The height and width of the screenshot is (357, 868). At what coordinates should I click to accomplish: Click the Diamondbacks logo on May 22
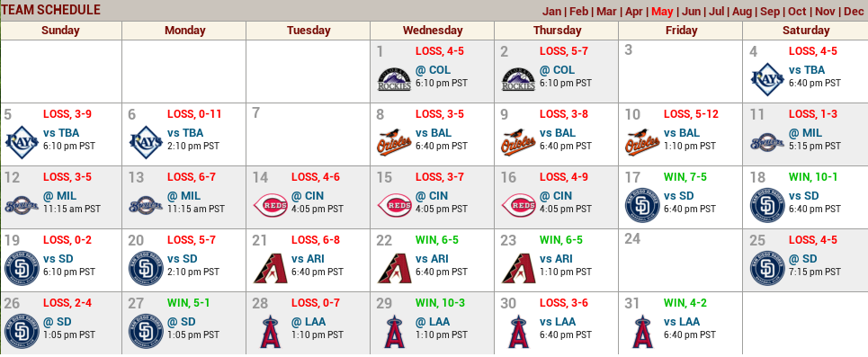pos(394,268)
